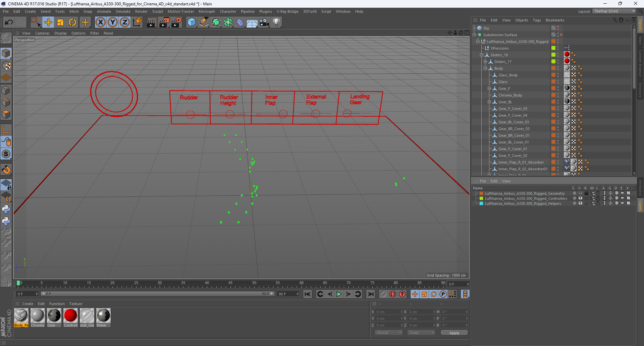Click the Floor environment icon
The image size is (644, 346).
click(252, 22)
